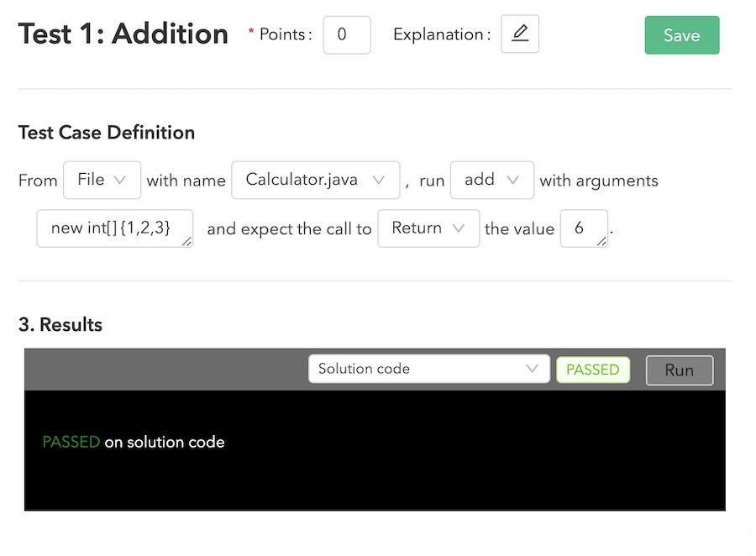Open the method dropdown showing add
The height and width of the screenshot is (556, 756).
[492, 180]
